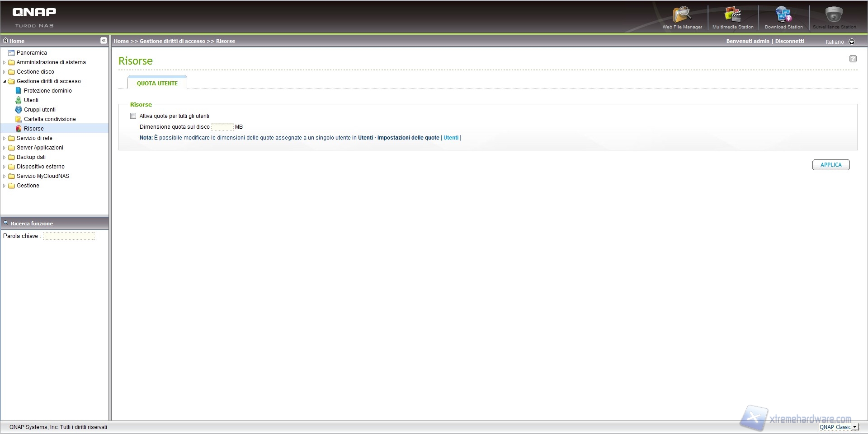Screen dimensions: 868x434
Task: Open Web File Manager icon
Action: pyautogui.click(x=682, y=15)
